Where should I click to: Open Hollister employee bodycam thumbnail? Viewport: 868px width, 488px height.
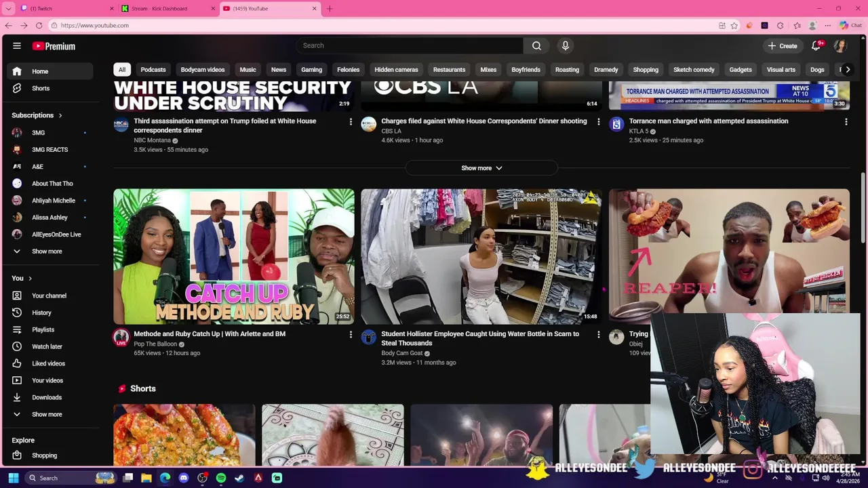(481, 256)
